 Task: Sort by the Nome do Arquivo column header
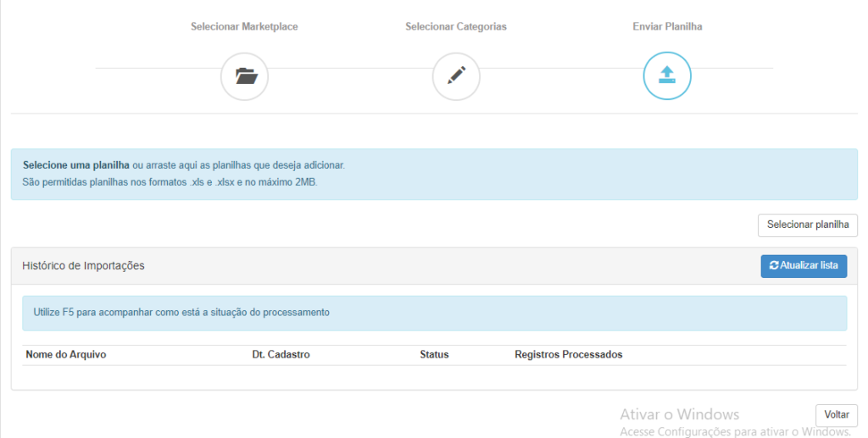(66, 354)
